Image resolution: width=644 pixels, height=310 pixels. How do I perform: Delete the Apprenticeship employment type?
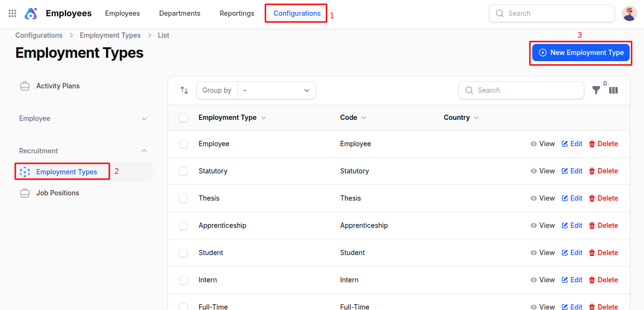(x=603, y=225)
